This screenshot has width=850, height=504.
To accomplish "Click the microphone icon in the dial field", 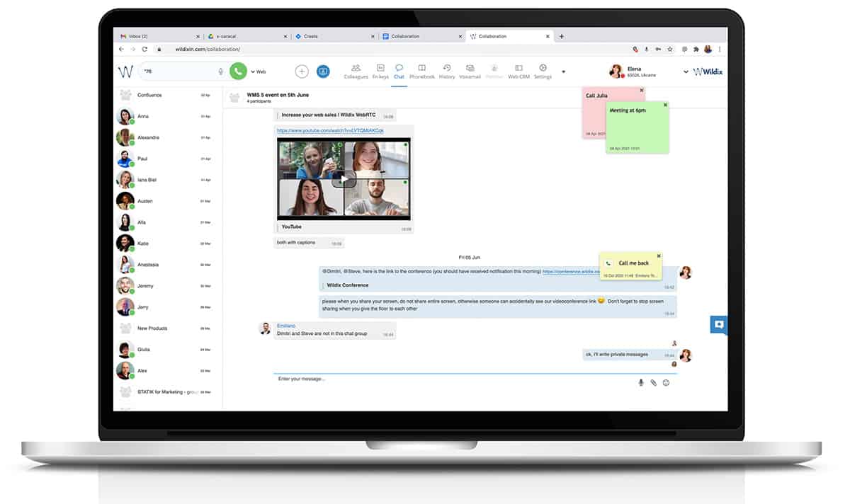I will pos(221,71).
